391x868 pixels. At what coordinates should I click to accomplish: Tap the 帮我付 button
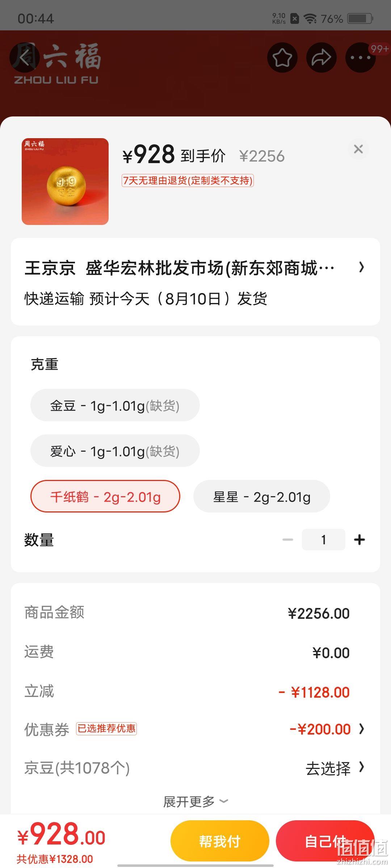point(220,841)
